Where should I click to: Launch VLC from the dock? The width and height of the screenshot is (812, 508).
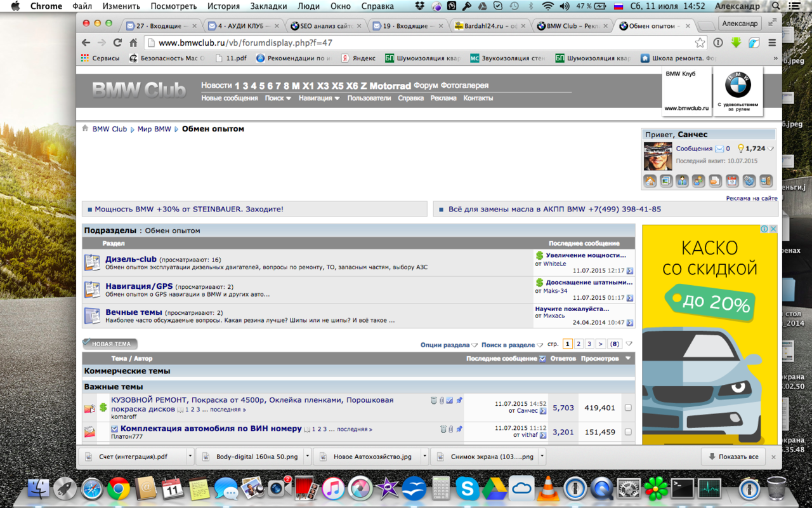[x=548, y=488]
